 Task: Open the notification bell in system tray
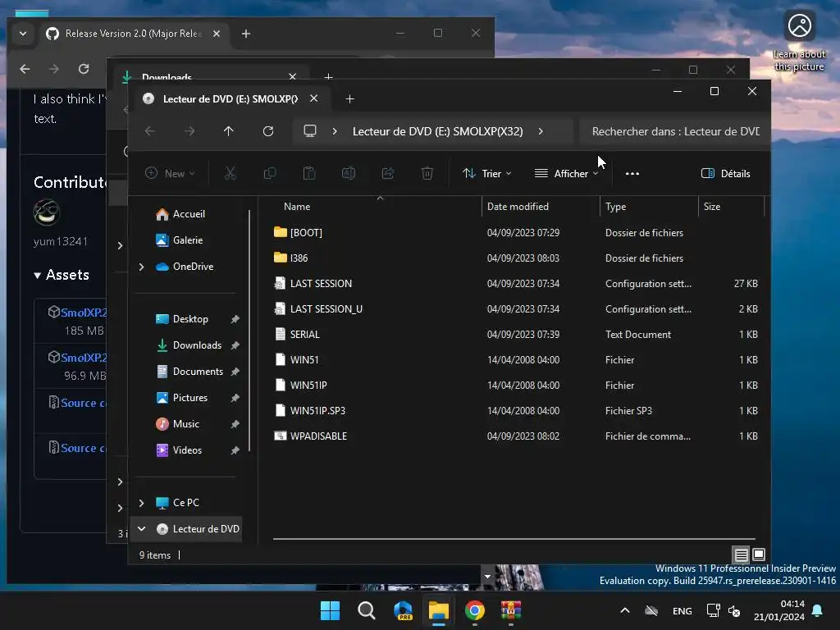[818, 610]
